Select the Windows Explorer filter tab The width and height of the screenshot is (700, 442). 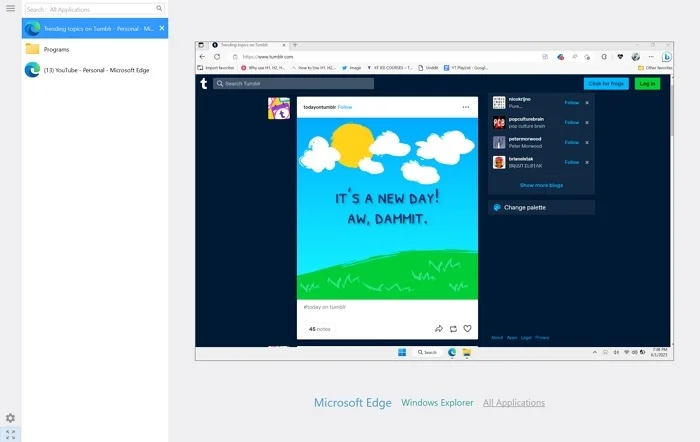[437, 403]
